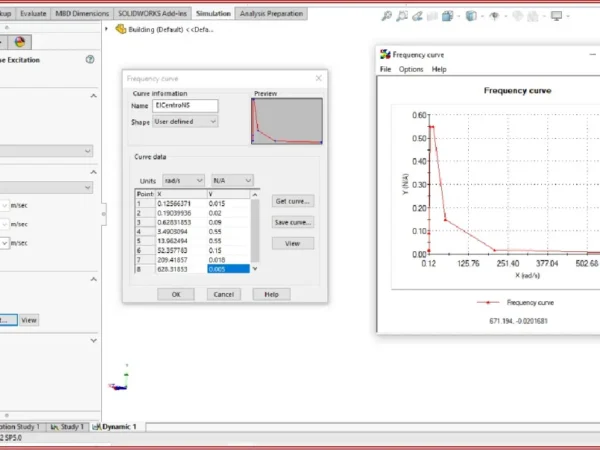The height and width of the screenshot is (450, 600).
Task: Open the View Orientation cube icon
Action: tap(447, 16)
